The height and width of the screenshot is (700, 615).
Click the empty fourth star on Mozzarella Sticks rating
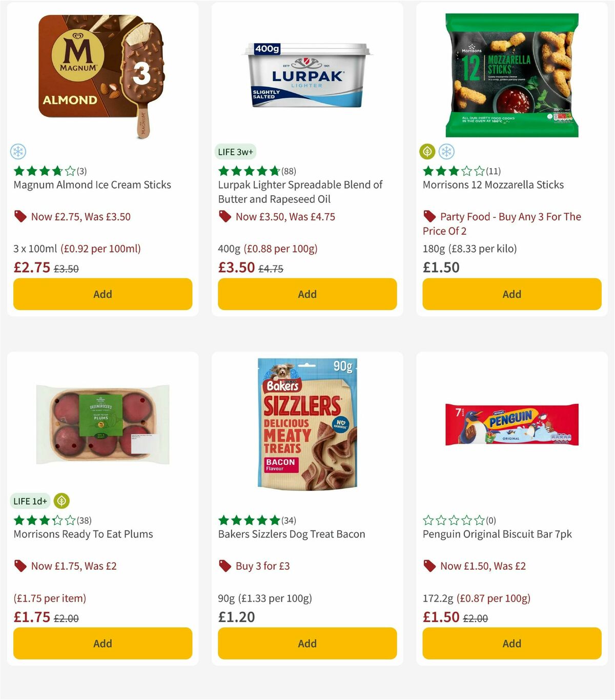click(466, 171)
